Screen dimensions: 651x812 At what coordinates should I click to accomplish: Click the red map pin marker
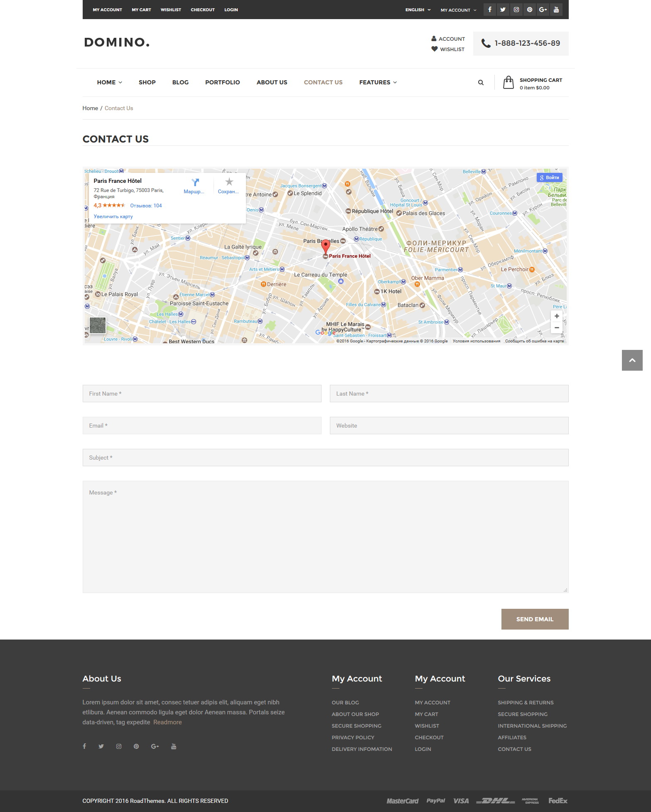326,246
